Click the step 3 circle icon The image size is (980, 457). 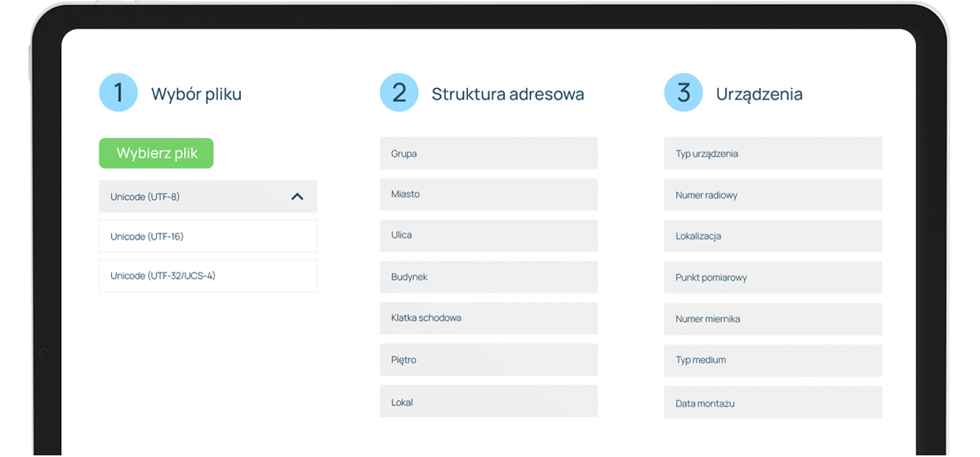click(684, 92)
